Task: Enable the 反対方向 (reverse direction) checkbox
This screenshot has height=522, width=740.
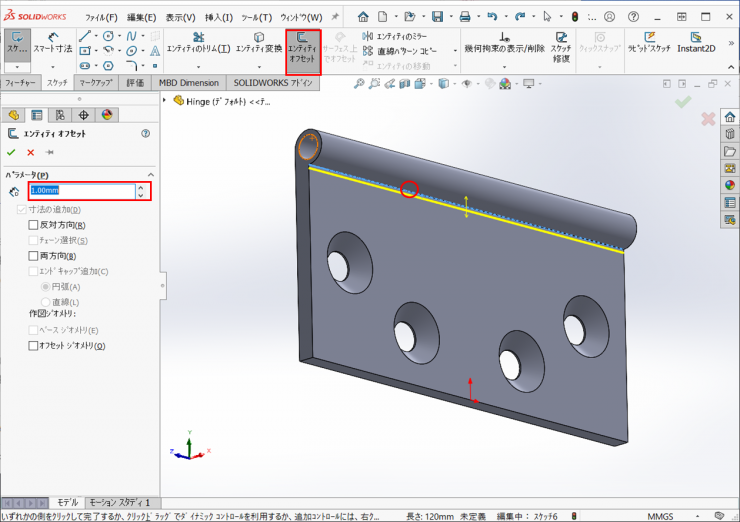Action: point(34,225)
